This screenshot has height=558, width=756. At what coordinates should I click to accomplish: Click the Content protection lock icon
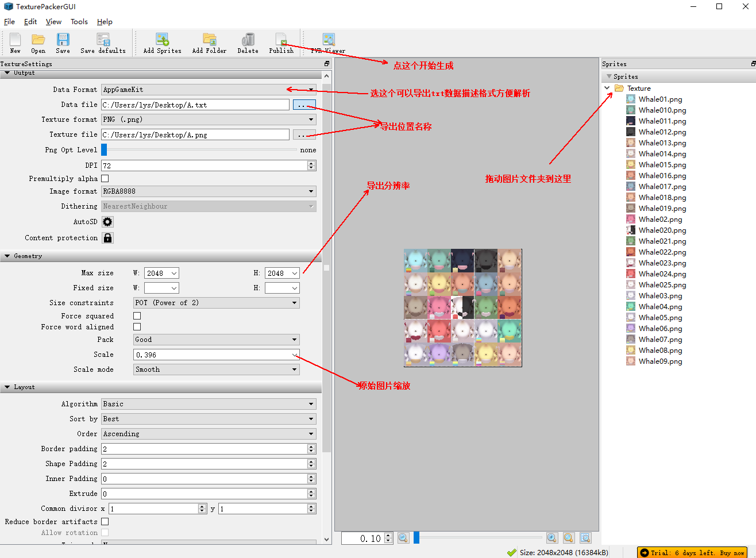pyautogui.click(x=107, y=237)
